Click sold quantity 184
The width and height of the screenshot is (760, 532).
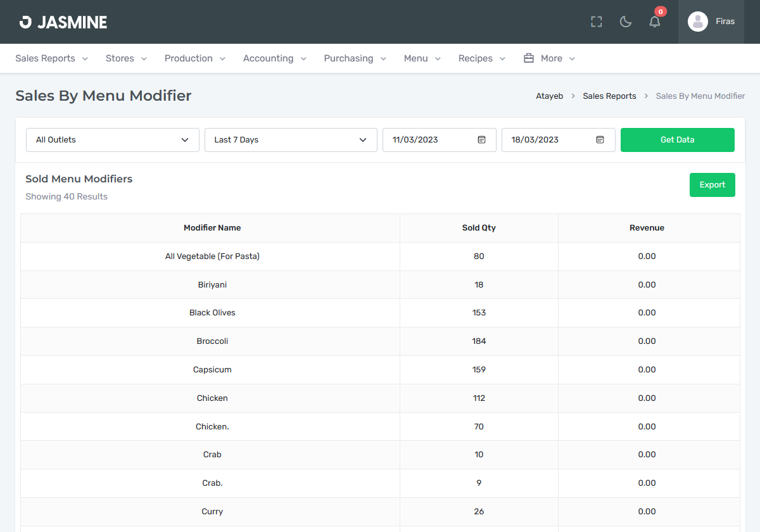click(x=479, y=341)
